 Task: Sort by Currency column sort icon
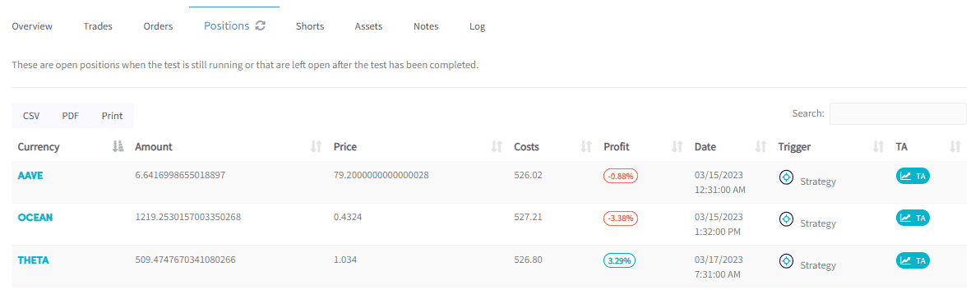118,147
